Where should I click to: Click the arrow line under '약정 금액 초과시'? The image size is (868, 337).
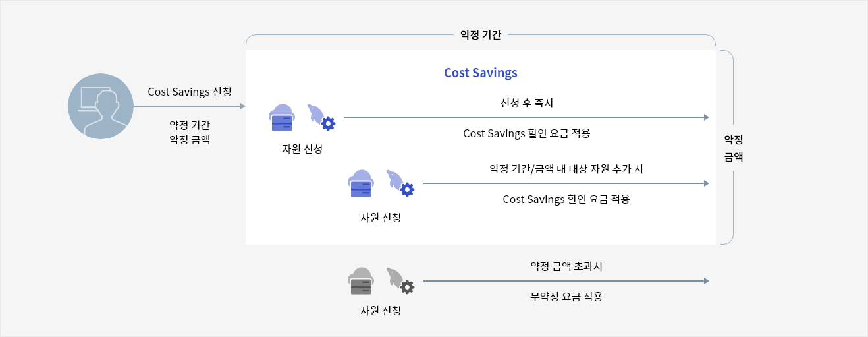tap(565, 281)
